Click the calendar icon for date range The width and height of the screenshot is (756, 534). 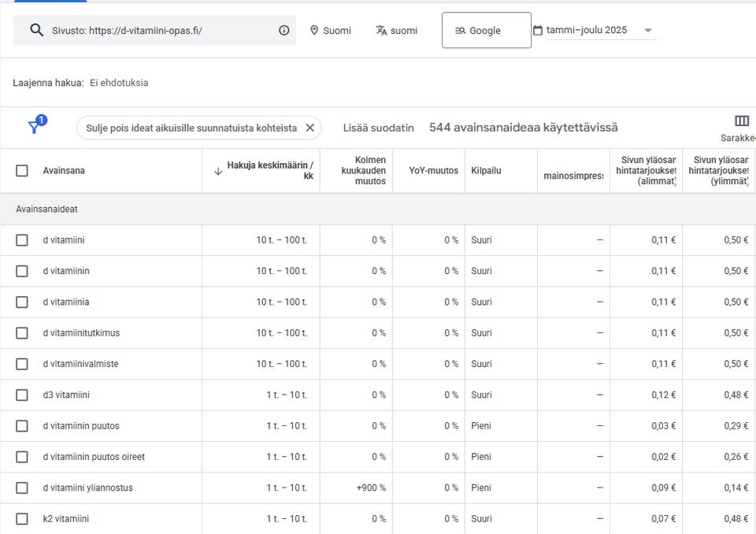point(538,30)
